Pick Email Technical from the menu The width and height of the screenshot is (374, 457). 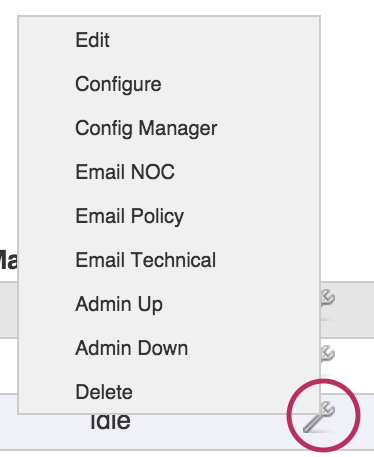[x=146, y=260]
